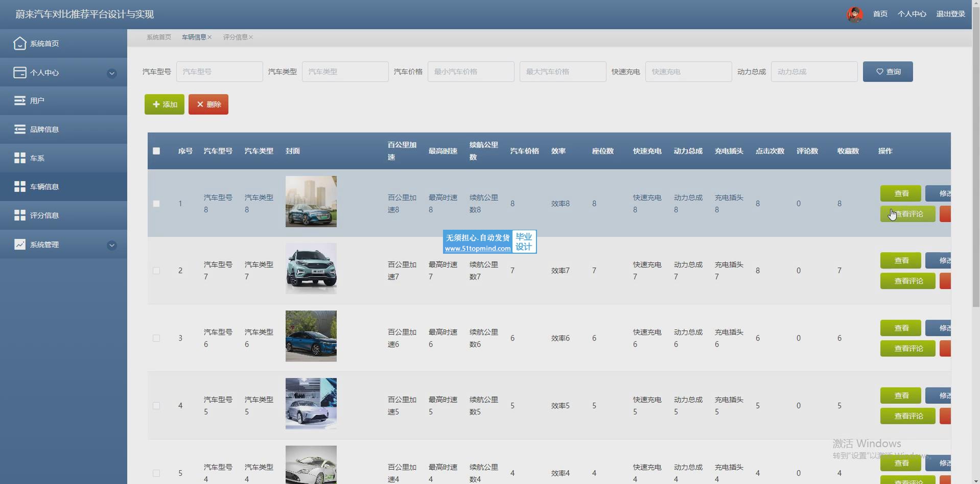Click the list icon beside 用户
980x484 pixels.
coord(19,101)
